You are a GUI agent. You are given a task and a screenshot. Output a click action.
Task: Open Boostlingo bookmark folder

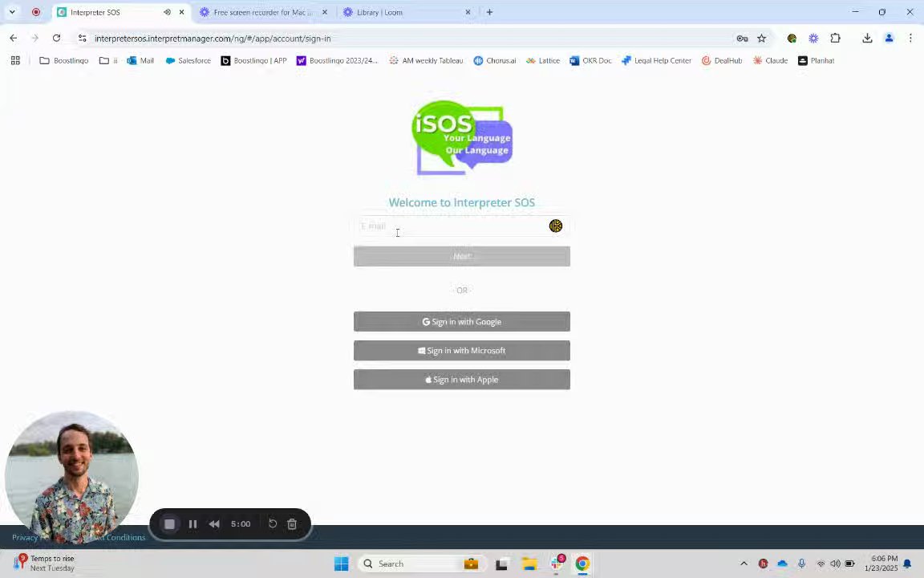[63, 60]
